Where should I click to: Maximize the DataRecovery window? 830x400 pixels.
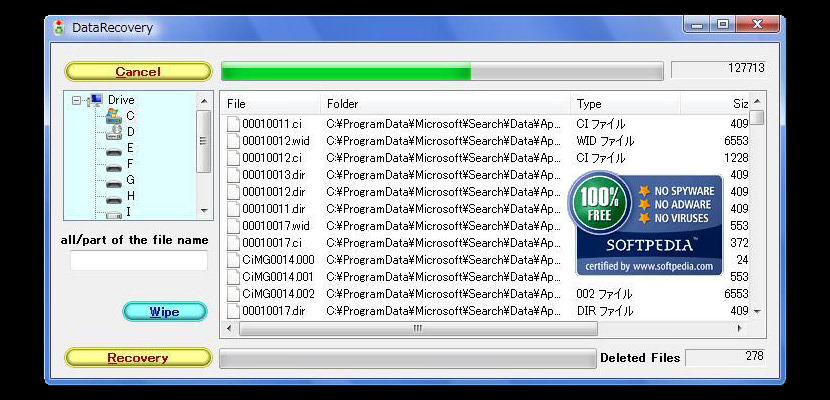pyautogui.click(x=723, y=24)
